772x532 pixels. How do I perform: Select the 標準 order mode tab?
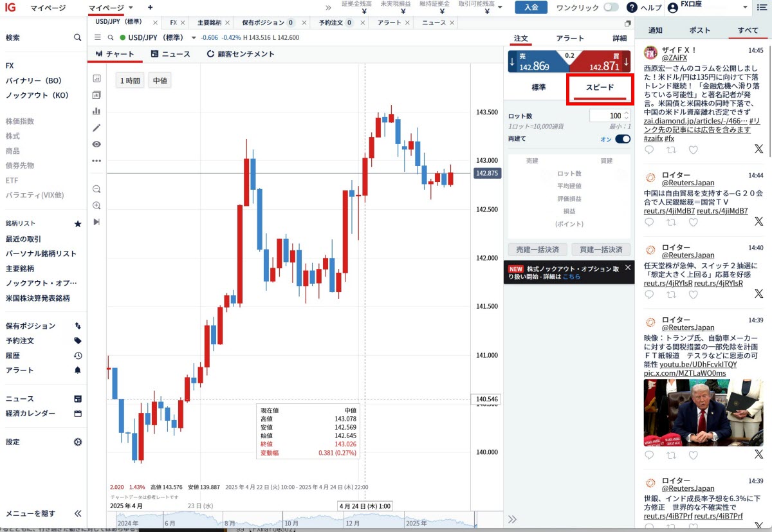(x=538, y=87)
